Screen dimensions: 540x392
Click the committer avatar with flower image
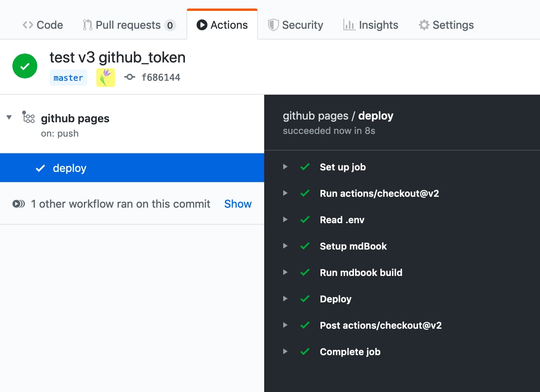[106, 78]
